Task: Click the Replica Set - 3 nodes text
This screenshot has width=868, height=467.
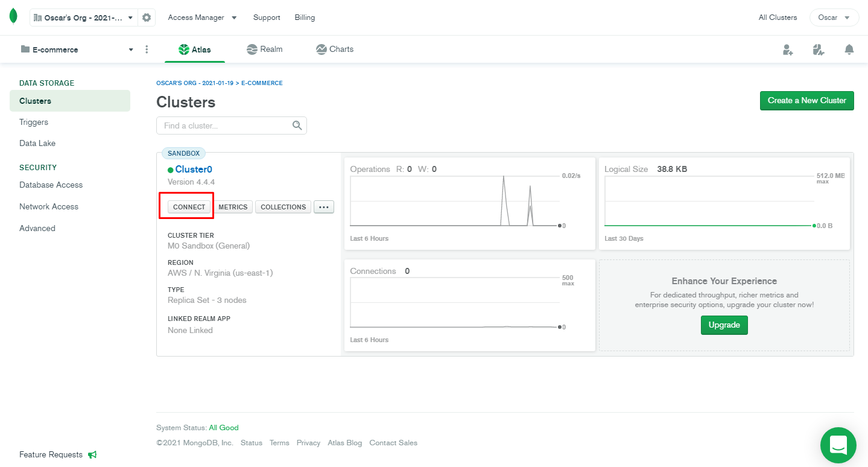Action: point(207,300)
